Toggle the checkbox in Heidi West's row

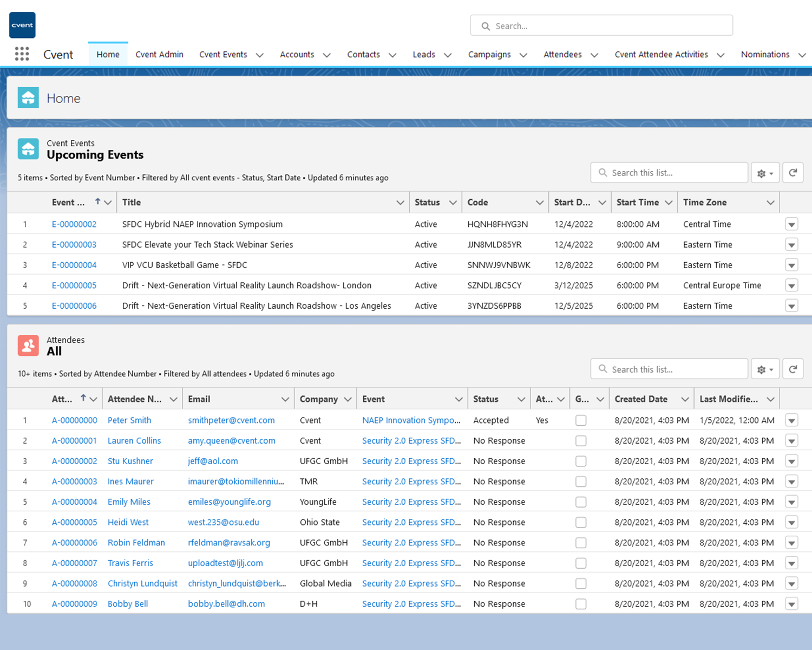tap(581, 523)
